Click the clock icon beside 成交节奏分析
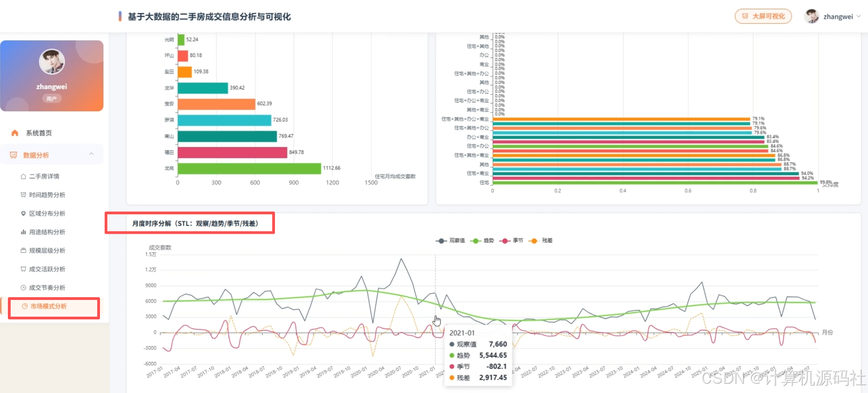 coord(24,287)
